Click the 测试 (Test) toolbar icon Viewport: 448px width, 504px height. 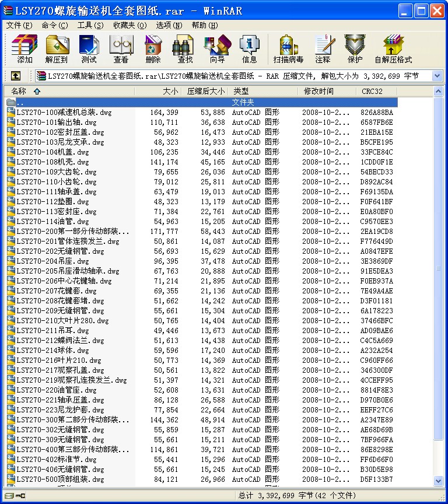tap(89, 49)
